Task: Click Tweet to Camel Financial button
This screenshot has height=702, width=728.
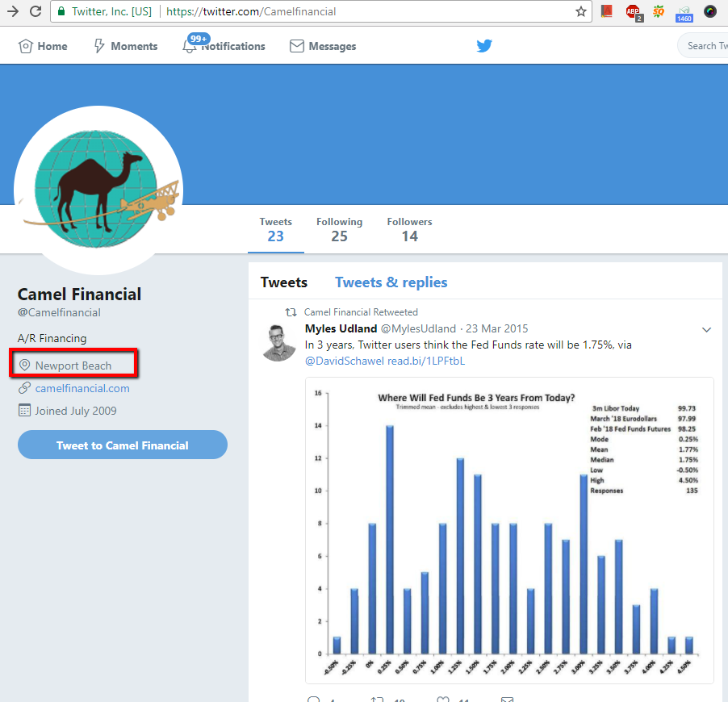Action: [x=123, y=445]
